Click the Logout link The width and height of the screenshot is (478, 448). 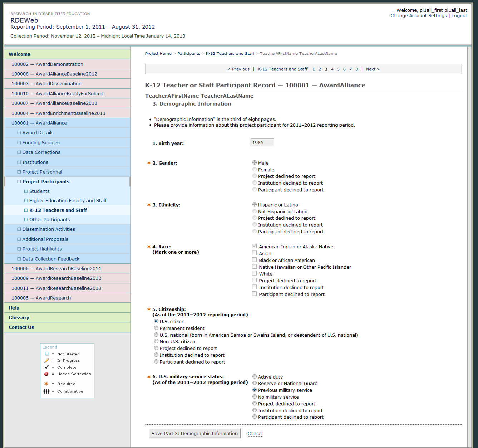459,16
